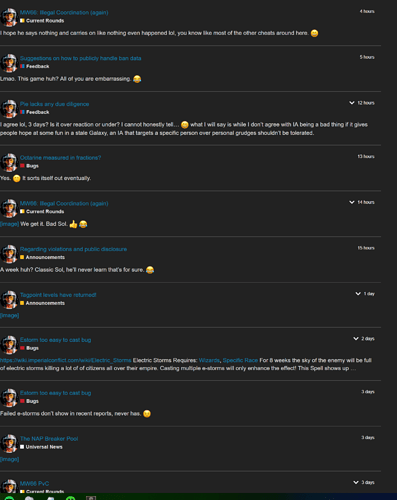This screenshot has height=500, width=397.
Task: Open the Specific Race wiki link
Action: click(x=240, y=360)
